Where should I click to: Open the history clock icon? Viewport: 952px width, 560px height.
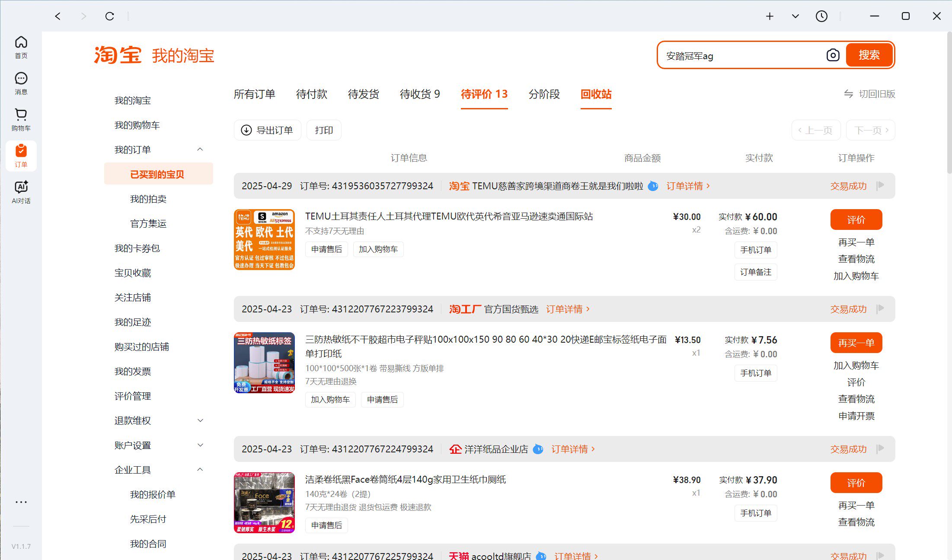(x=821, y=16)
